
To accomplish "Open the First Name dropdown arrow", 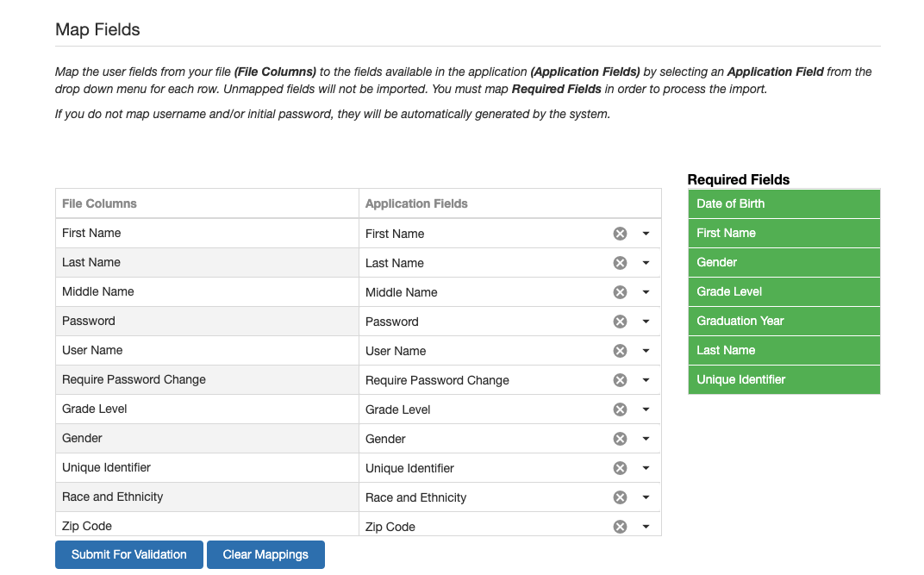I will point(646,234).
